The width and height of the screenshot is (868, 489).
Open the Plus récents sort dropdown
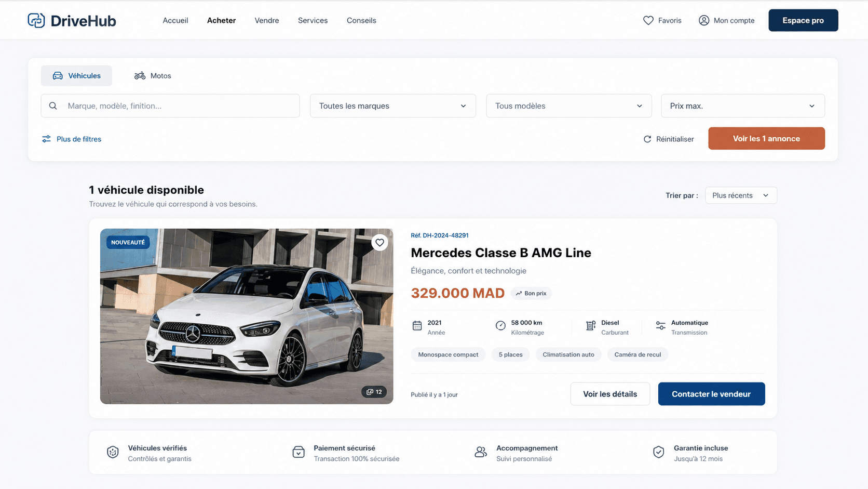741,195
